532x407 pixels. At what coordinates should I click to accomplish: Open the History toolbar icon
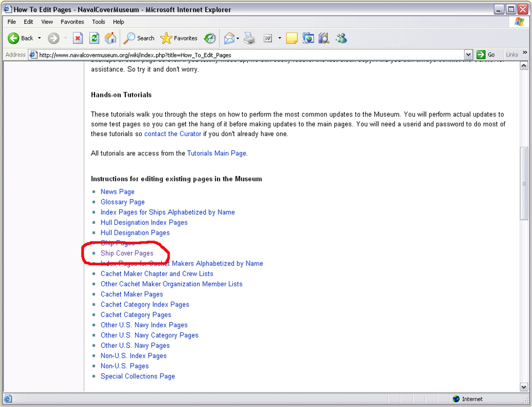point(210,38)
